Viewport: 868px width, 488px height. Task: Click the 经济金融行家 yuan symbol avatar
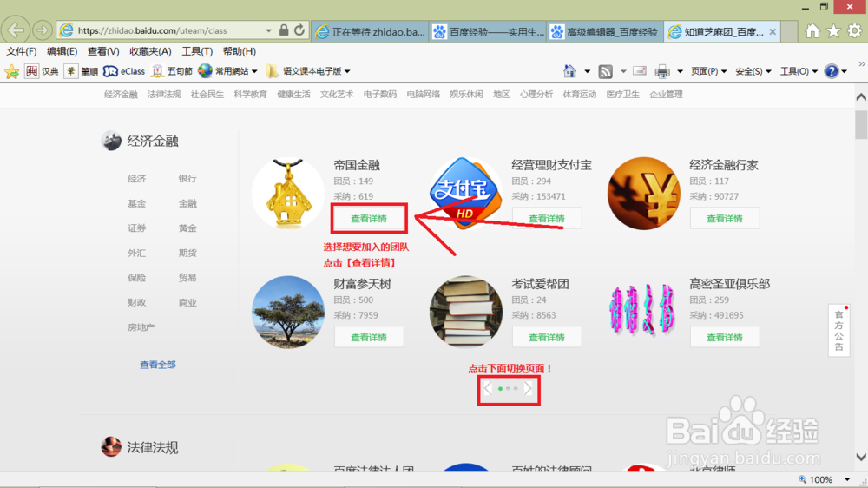pyautogui.click(x=643, y=193)
